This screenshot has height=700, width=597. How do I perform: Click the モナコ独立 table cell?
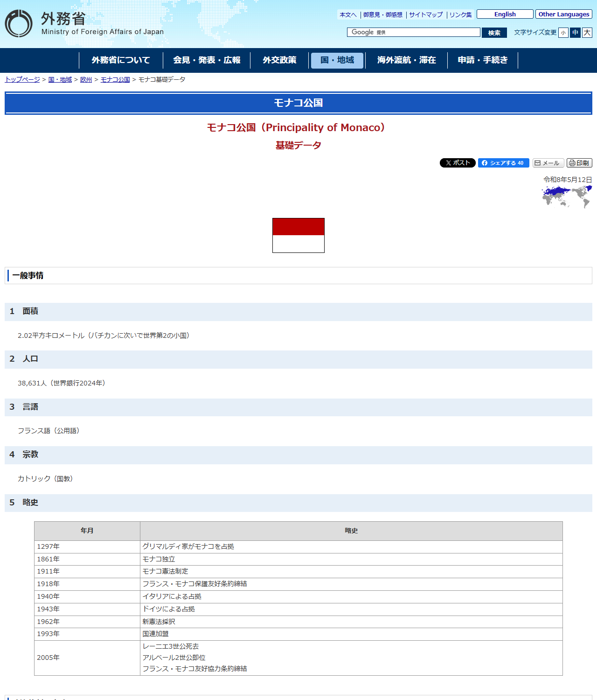(x=351, y=559)
